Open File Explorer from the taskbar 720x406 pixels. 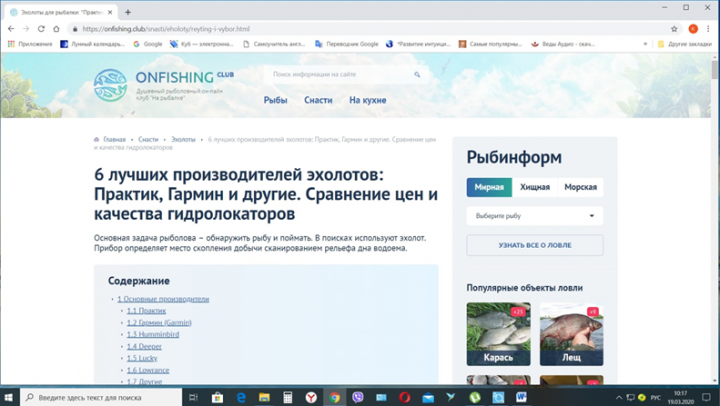(264, 397)
